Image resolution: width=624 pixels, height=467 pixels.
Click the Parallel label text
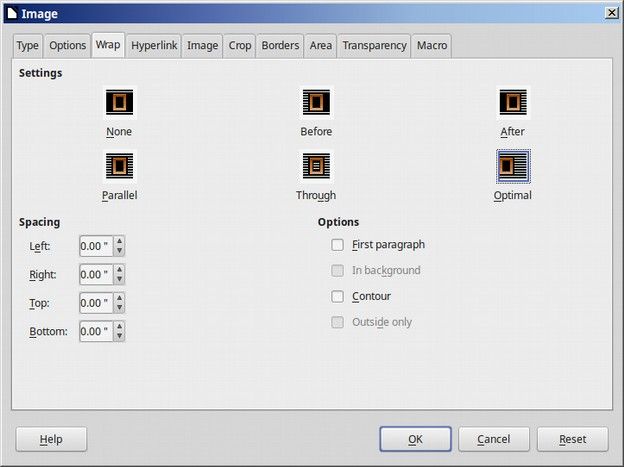tap(119, 195)
